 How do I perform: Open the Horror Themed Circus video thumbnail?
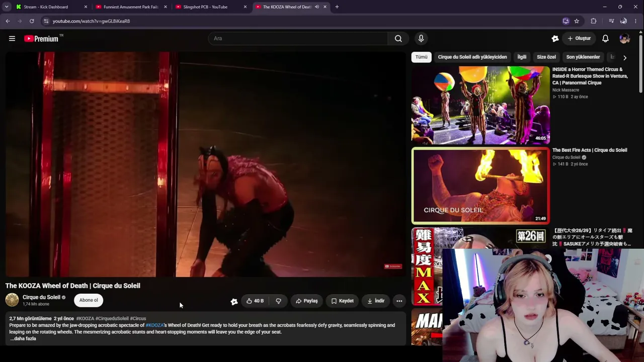click(x=480, y=106)
